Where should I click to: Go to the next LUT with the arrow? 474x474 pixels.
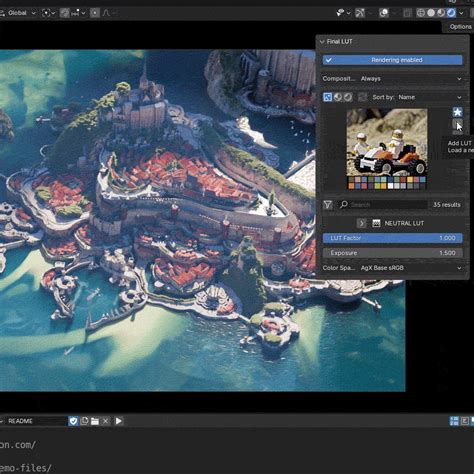click(361, 223)
